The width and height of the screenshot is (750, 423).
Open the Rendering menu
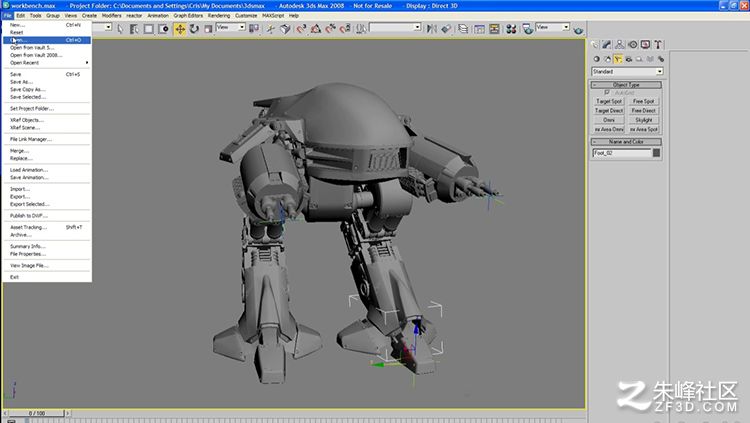pos(219,15)
